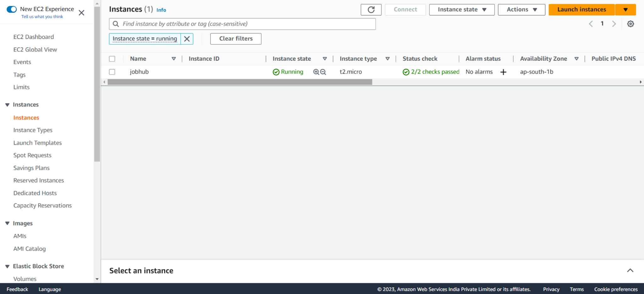Go to previous page of instances
This screenshot has width=644, height=294.
click(x=591, y=24)
